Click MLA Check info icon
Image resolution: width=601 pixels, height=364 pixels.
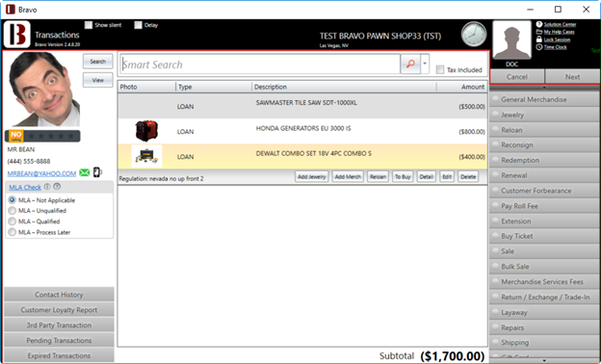point(47,187)
